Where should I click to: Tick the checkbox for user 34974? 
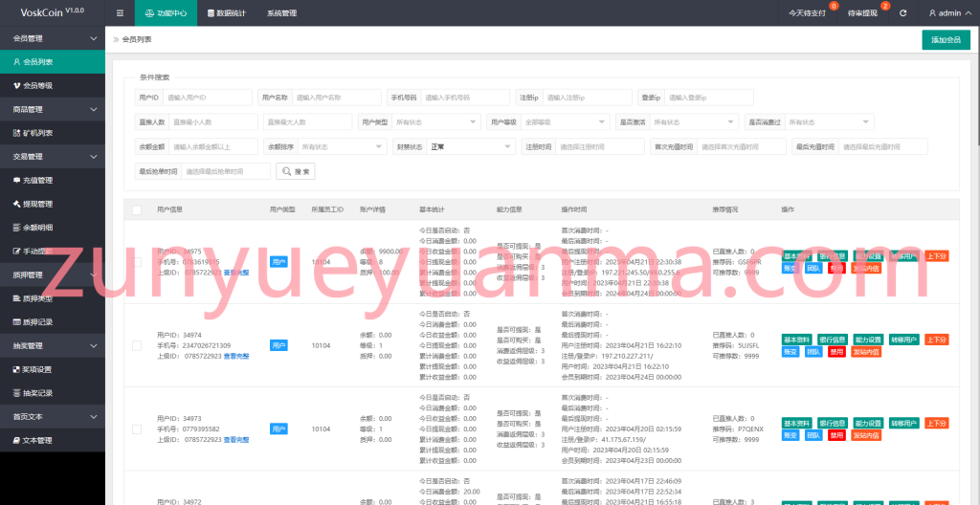[x=137, y=345]
